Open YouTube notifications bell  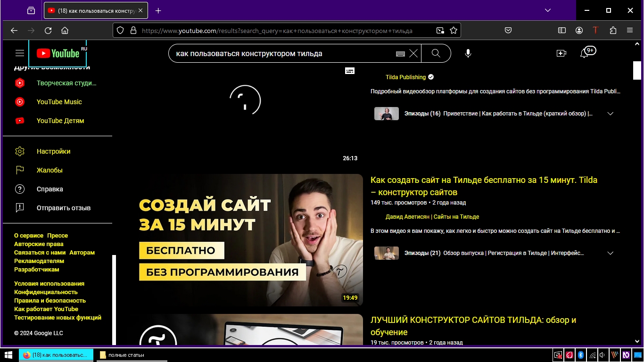pos(584,53)
